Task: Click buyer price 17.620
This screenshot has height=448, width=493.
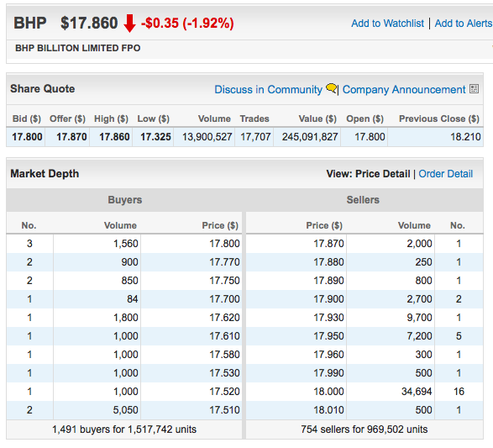Action: 224,318
